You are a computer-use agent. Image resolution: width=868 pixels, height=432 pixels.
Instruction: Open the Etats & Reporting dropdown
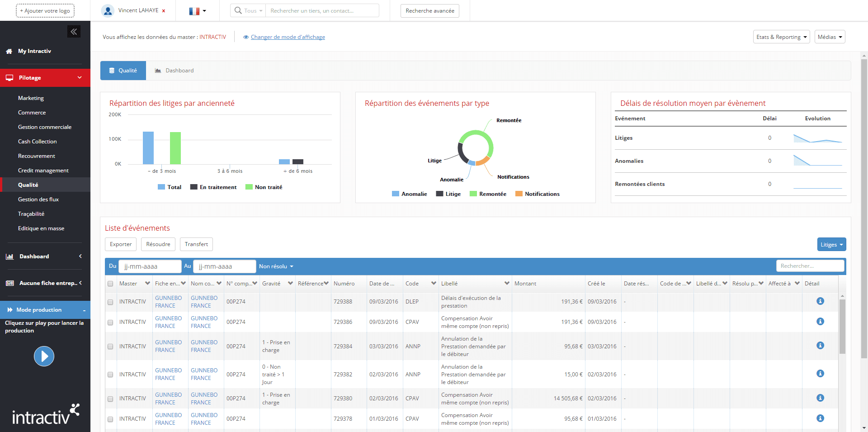(781, 37)
